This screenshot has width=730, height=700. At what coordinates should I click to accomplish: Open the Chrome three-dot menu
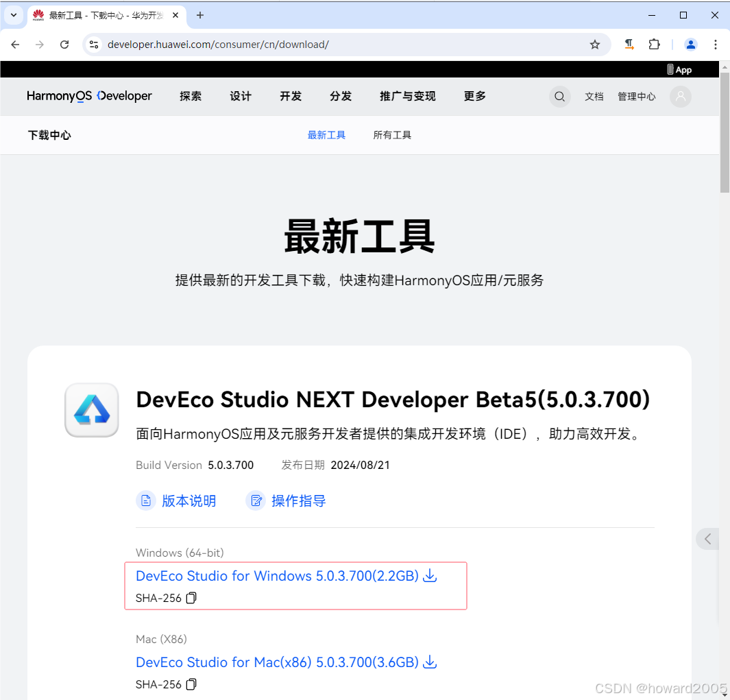pos(715,45)
